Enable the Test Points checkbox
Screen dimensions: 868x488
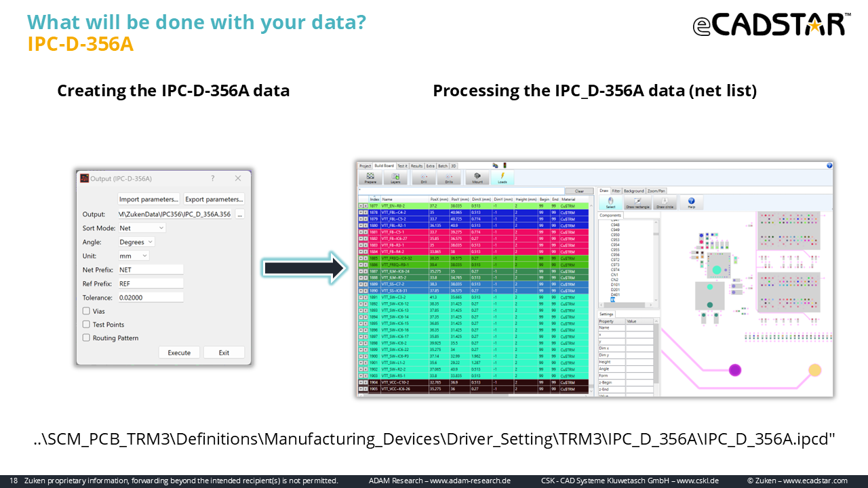click(86, 325)
